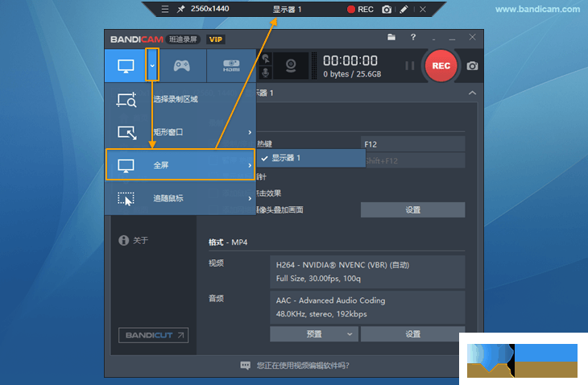Viewport: 588px width, 385px height.
Task: Toggle the mouse cursor effect icon
Action: [x=266, y=59]
